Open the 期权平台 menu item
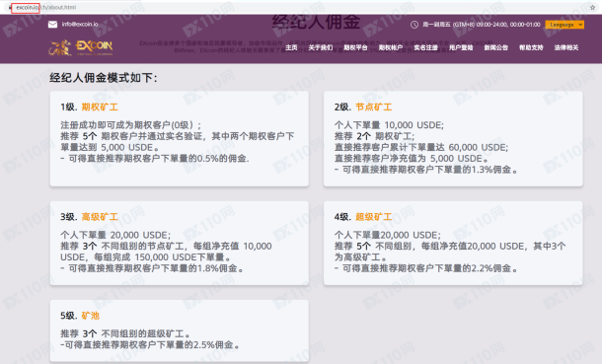The image size is (602, 364). pyautogui.click(x=355, y=47)
